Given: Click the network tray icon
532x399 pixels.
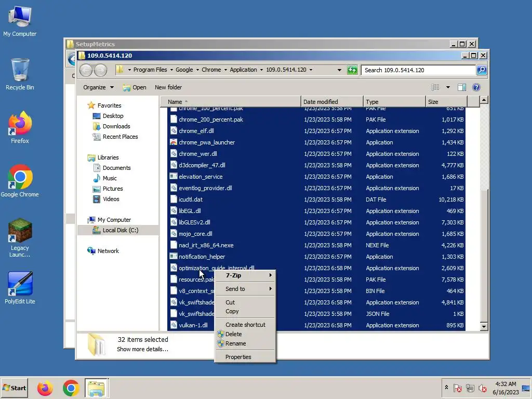Looking at the screenshot, I should coord(470,388).
